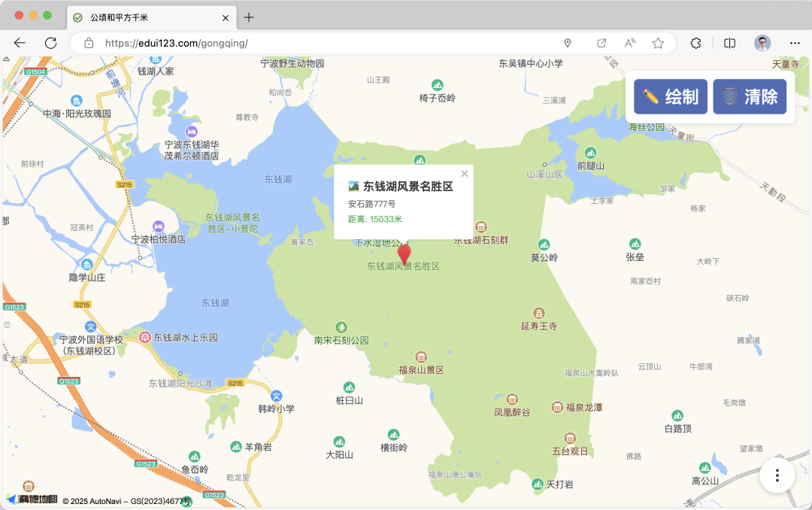Click the read-aloud icon in the toolbar
This screenshot has width=812, height=510.
pos(629,43)
